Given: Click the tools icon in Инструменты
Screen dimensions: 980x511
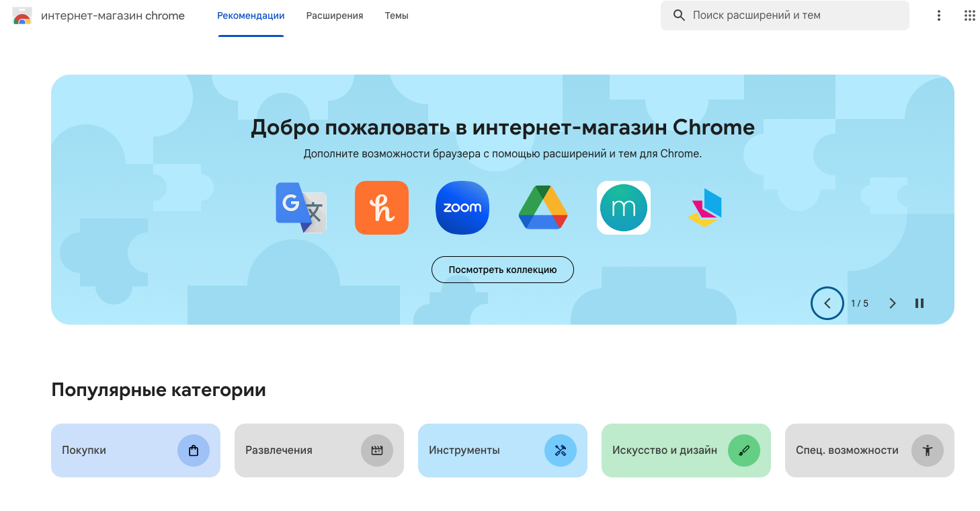Looking at the screenshot, I should tap(561, 450).
